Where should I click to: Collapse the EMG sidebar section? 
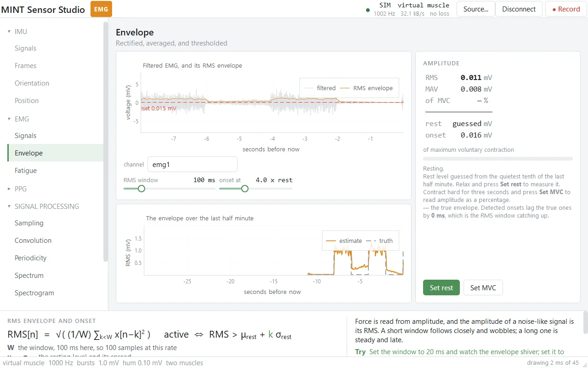(x=9, y=119)
